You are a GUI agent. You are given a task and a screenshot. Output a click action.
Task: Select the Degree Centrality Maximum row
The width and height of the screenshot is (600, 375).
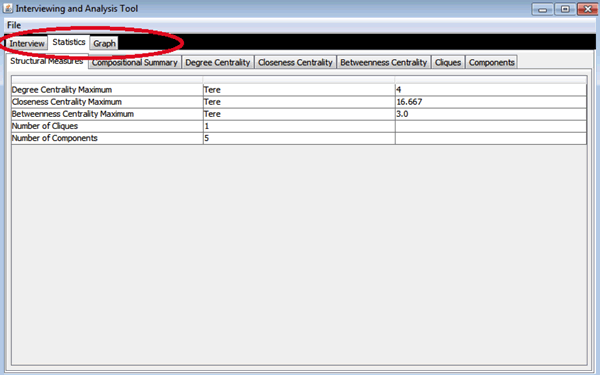[x=299, y=90]
